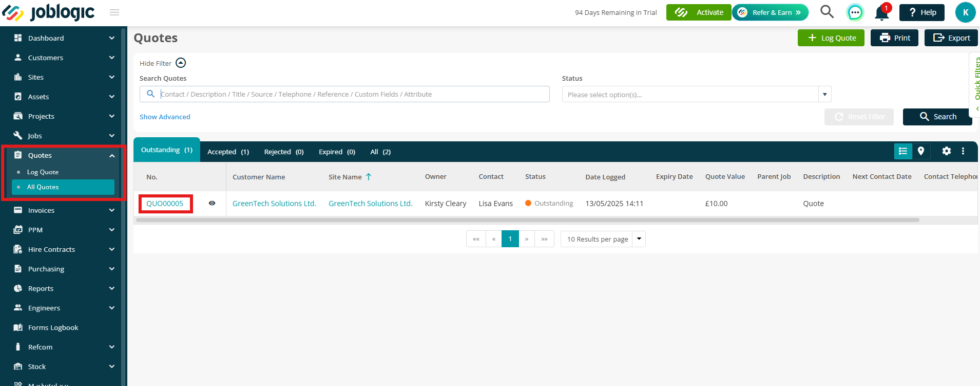Screen dimensions: 980x386
Task: Click the Print button
Action: [x=894, y=38]
